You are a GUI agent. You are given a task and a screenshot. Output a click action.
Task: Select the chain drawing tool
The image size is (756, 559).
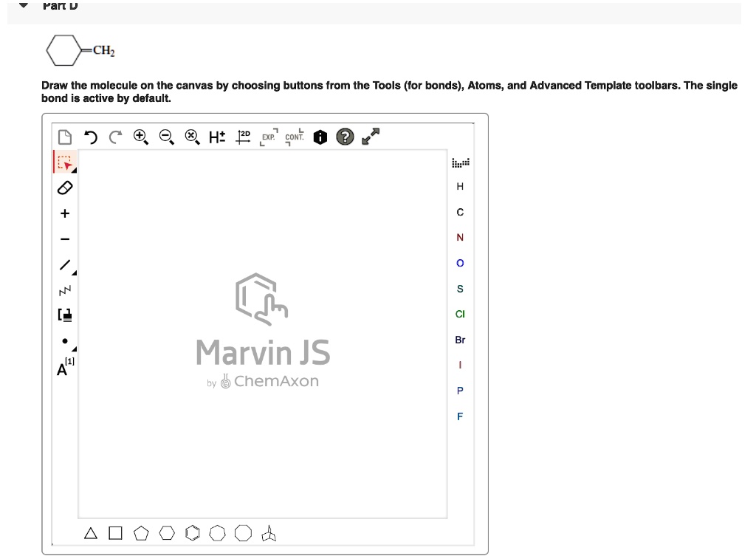pos(64,289)
